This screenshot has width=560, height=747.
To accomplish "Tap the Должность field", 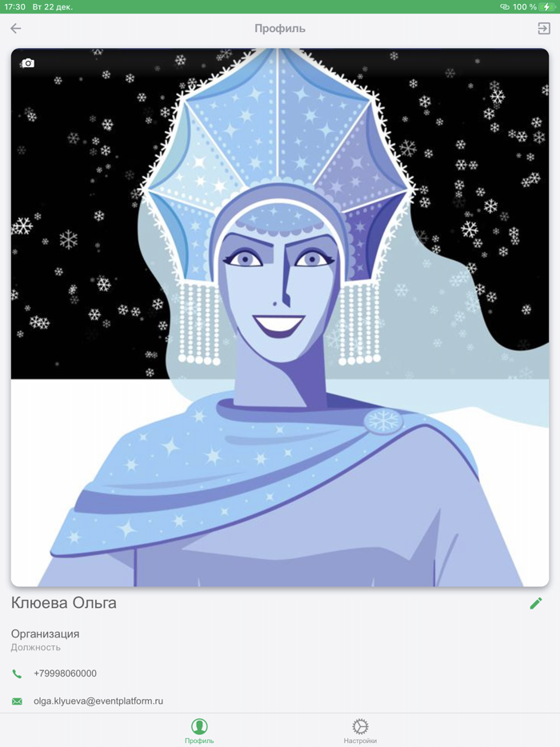I will pyautogui.click(x=36, y=648).
